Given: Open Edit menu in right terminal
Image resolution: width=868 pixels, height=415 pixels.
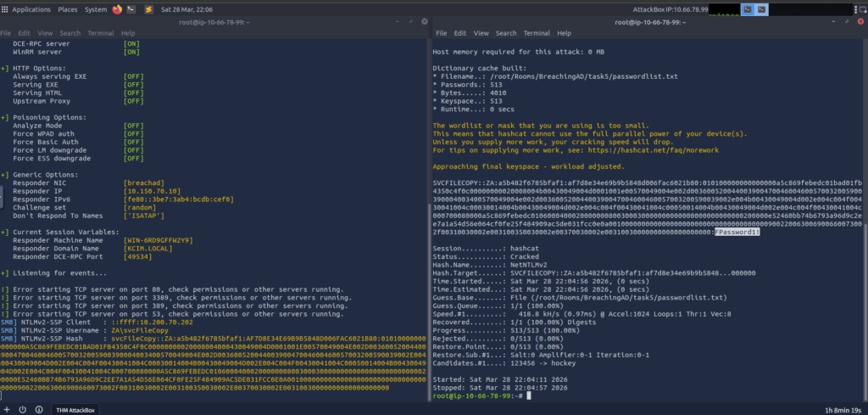Looking at the screenshot, I should click(x=460, y=33).
